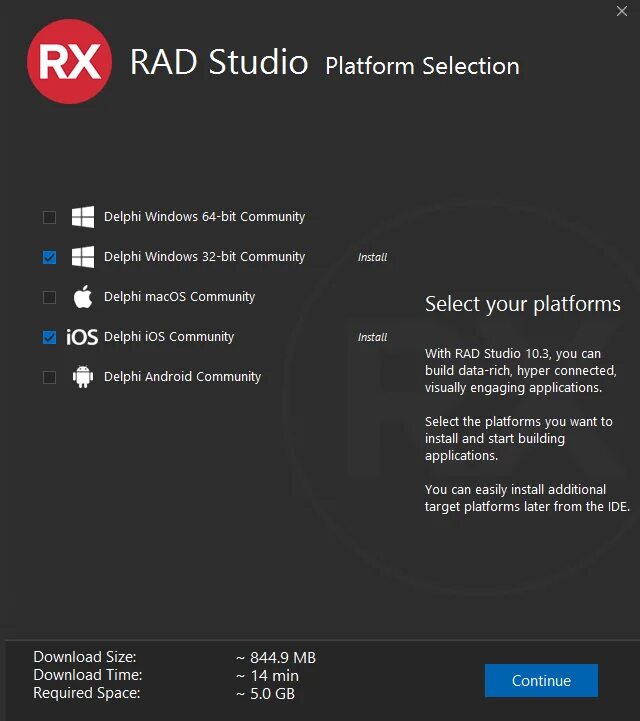The width and height of the screenshot is (640, 721).
Task: Click the paragraph starting 'Select the platforms you want'
Action: [x=519, y=438]
